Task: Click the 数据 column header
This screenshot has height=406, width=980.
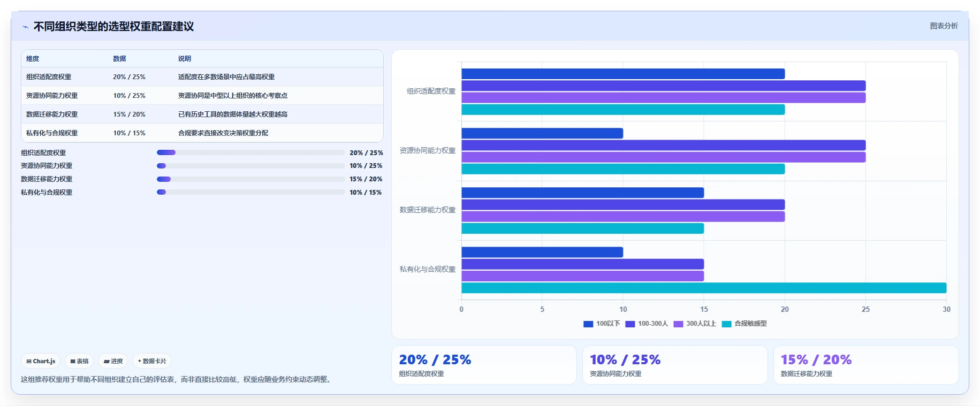Action: (119, 59)
